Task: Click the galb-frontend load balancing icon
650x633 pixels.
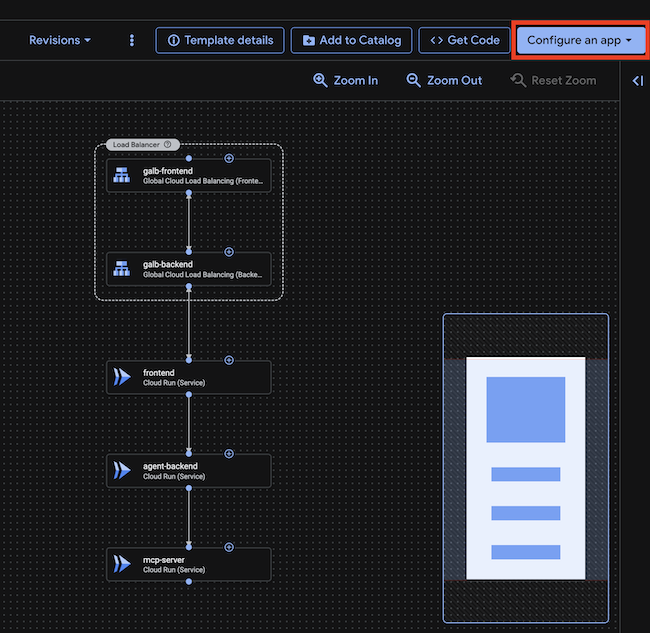Action: tap(121, 175)
